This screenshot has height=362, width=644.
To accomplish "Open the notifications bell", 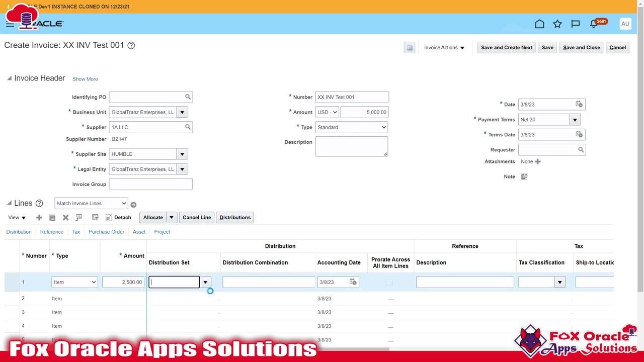I will pyautogui.click(x=594, y=24).
